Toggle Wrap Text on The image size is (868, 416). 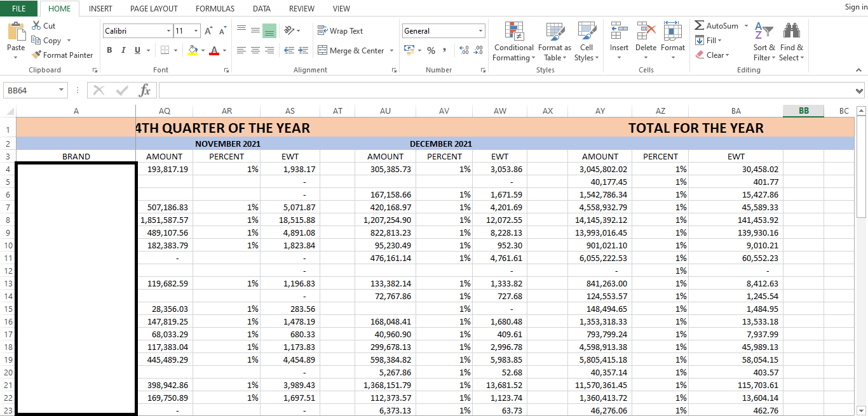[x=340, y=30]
